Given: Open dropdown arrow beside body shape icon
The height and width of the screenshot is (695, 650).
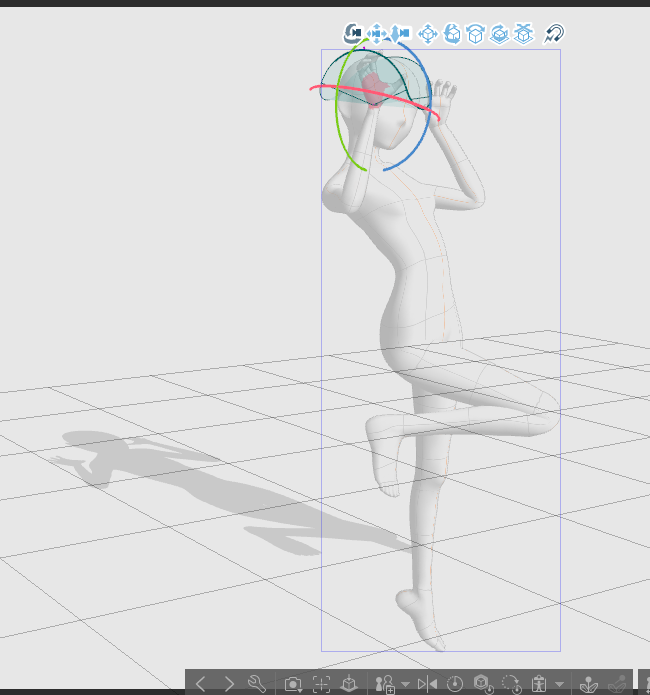Looking at the screenshot, I should point(559,684).
